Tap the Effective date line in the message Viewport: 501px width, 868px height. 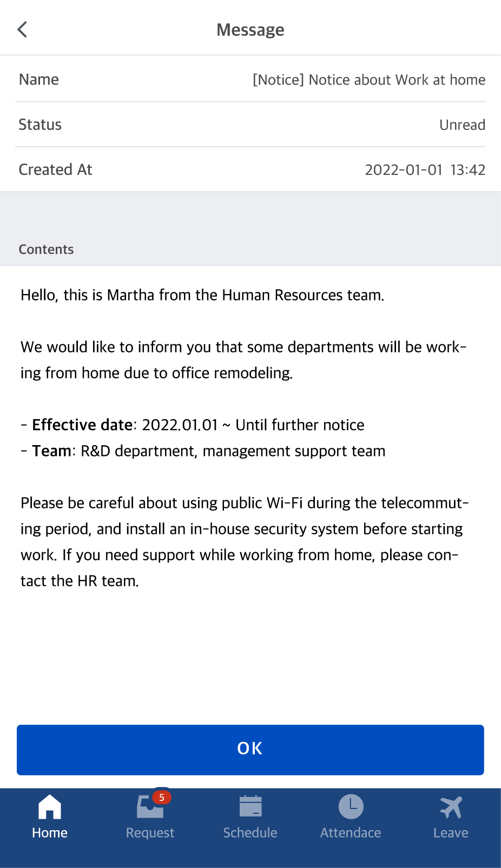click(x=193, y=425)
